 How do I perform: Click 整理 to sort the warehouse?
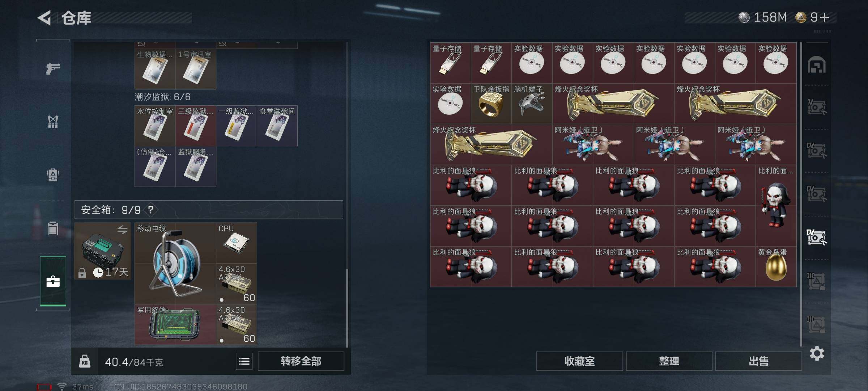669,361
